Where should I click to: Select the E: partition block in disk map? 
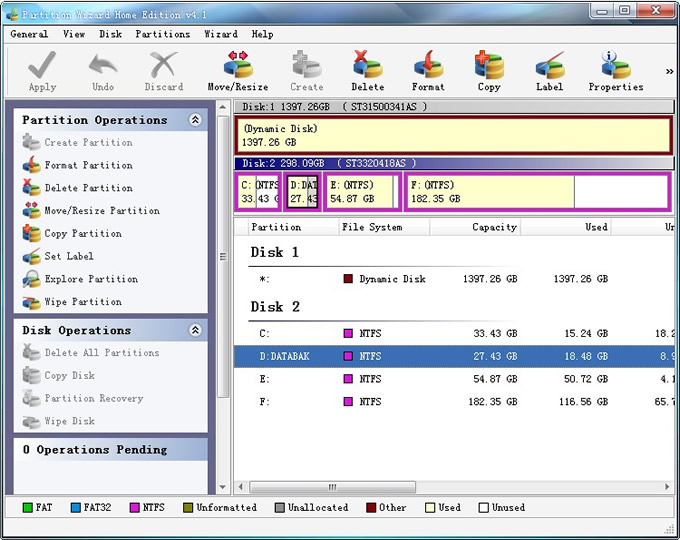[363, 192]
